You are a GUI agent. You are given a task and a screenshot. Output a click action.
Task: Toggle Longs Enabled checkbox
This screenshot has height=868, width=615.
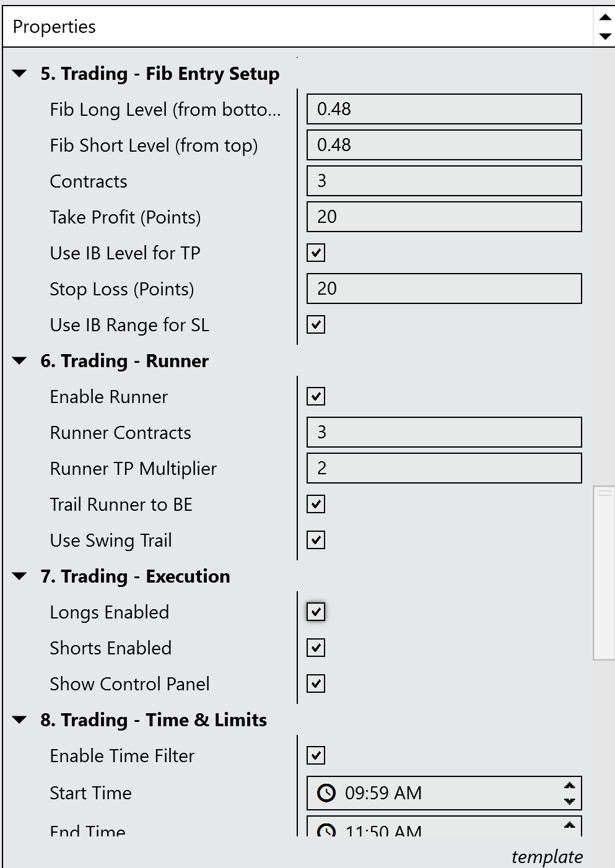tap(316, 612)
